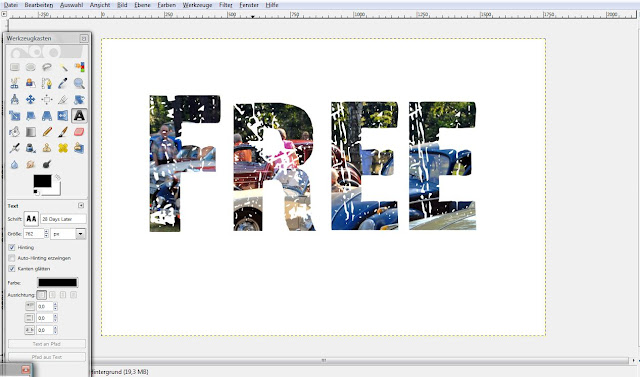The image size is (640, 377).
Task: Toggle the Hinting checkbox
Action: 12,247
